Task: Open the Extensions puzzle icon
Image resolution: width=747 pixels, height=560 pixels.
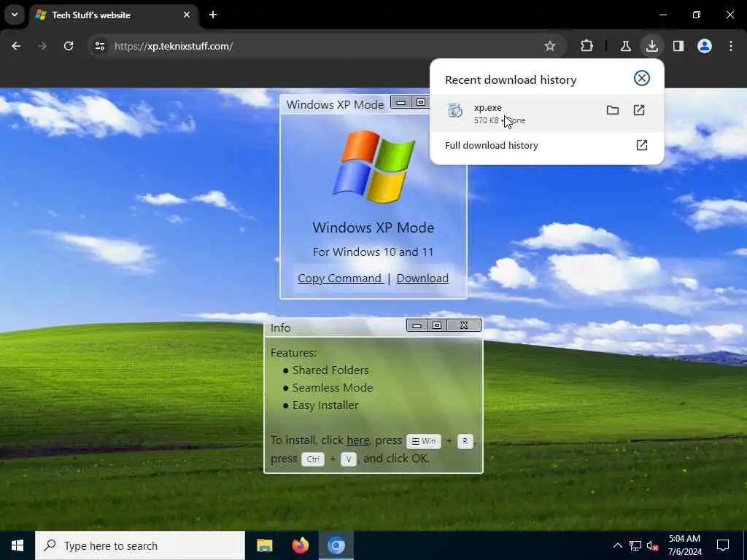Action: coord(587,46)
